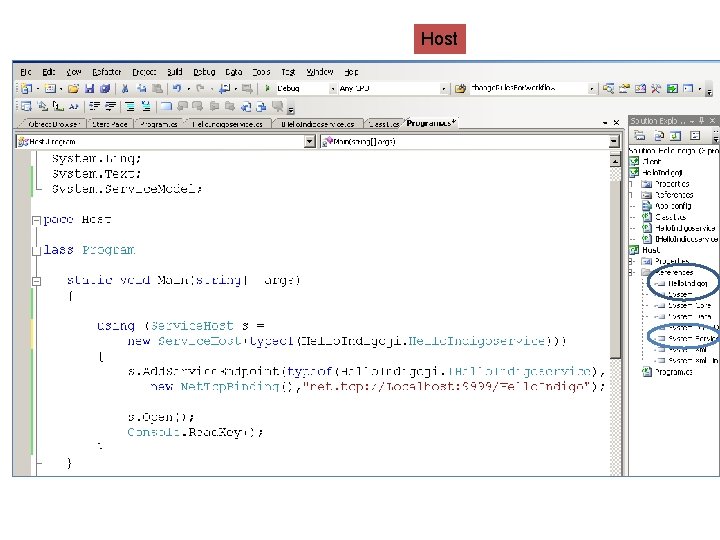Click the Solution Explorer auto-hide pin
Viewport: 720px width, 540px height.
(x=701, y=120)
